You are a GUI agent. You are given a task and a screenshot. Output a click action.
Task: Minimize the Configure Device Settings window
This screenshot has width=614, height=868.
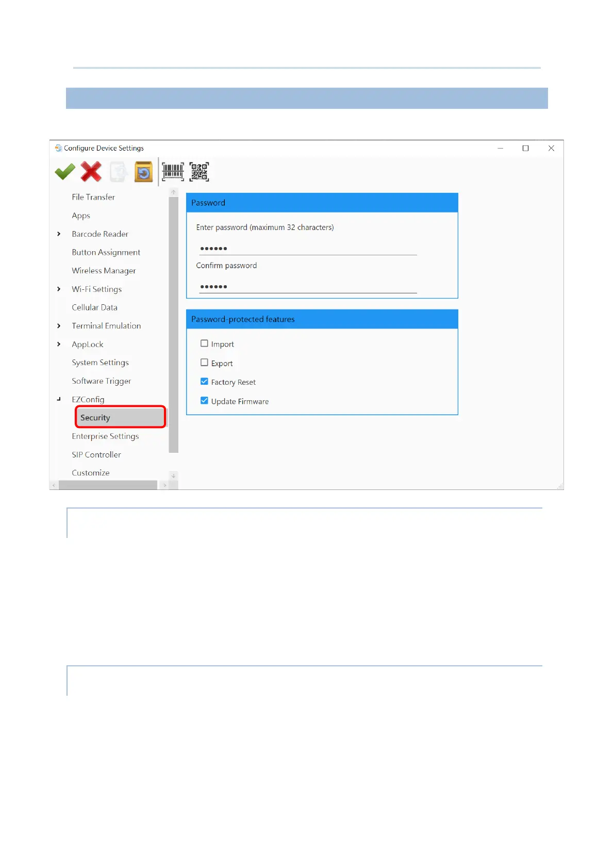tap(500, 148)
